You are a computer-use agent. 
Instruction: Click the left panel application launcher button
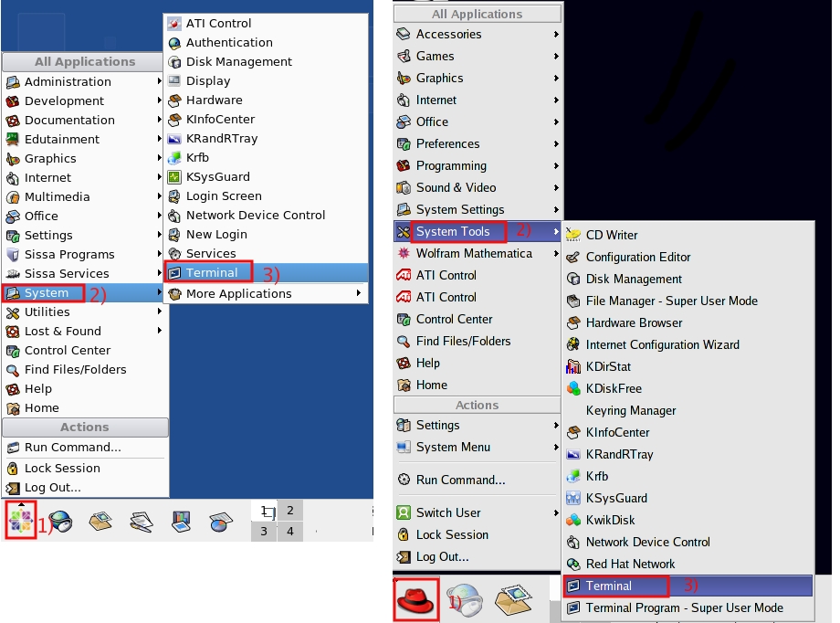(21, 520)
